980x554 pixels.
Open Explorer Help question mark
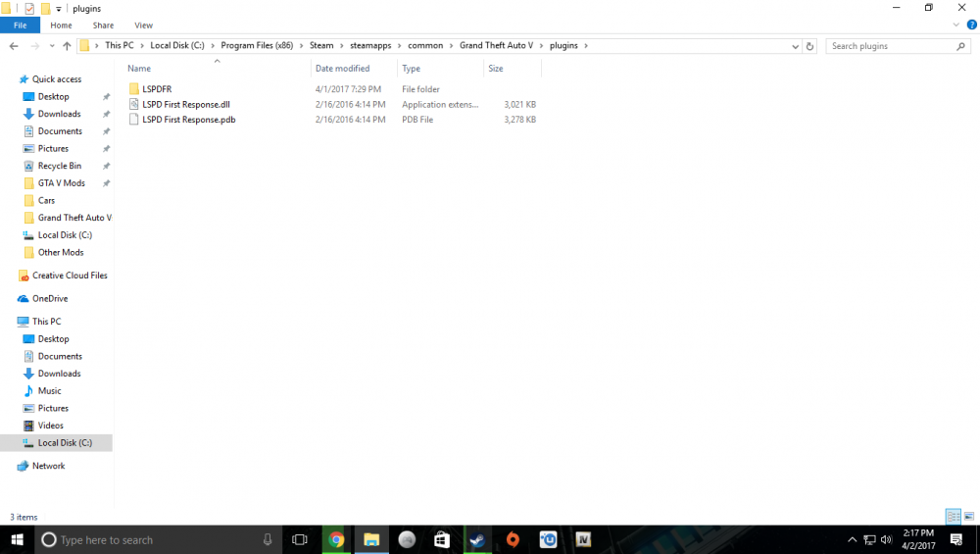972,25
